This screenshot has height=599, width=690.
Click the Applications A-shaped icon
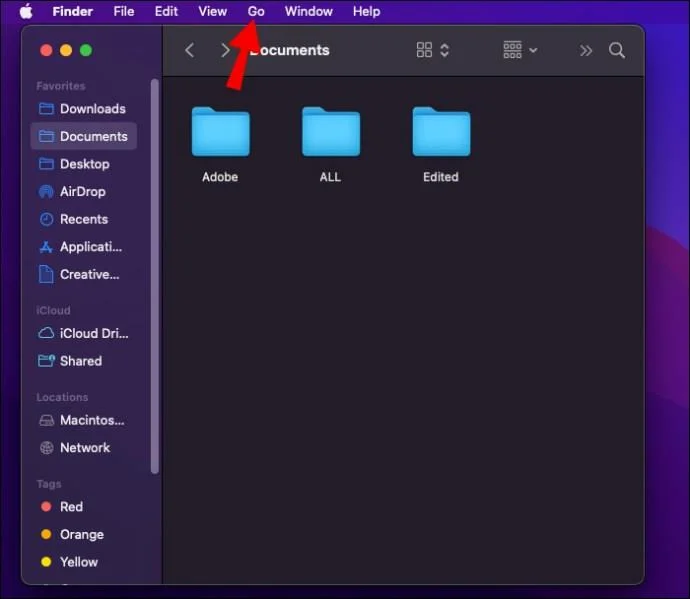tap(46, 247)
